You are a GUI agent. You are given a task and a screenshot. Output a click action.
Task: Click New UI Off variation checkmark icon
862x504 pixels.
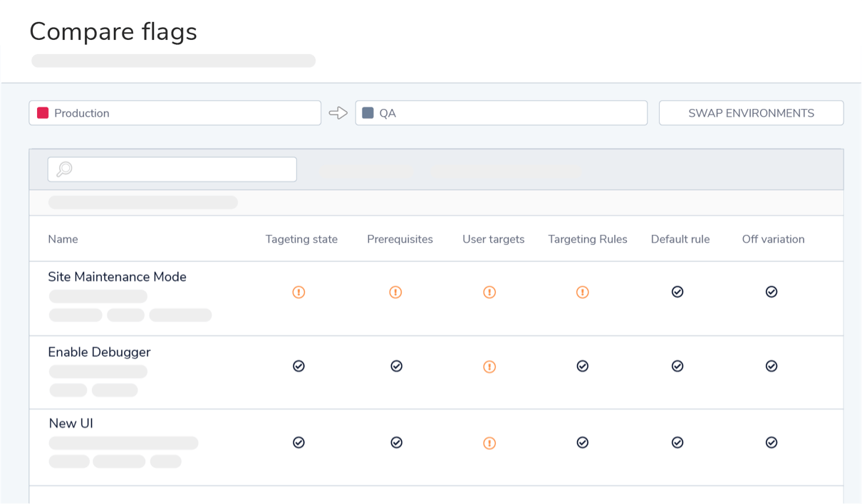(771, 442)
